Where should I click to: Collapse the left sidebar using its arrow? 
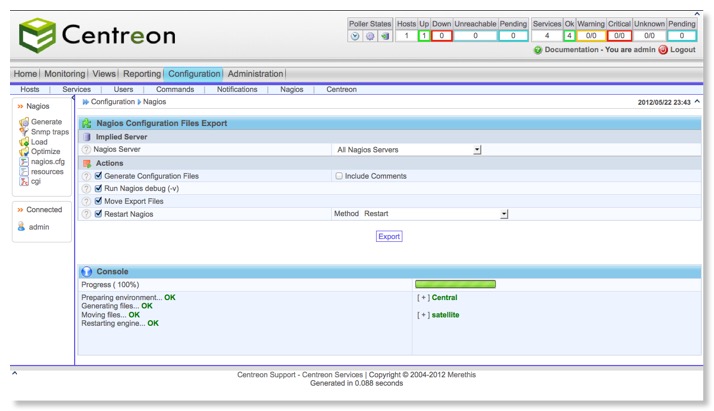(73, 98)
